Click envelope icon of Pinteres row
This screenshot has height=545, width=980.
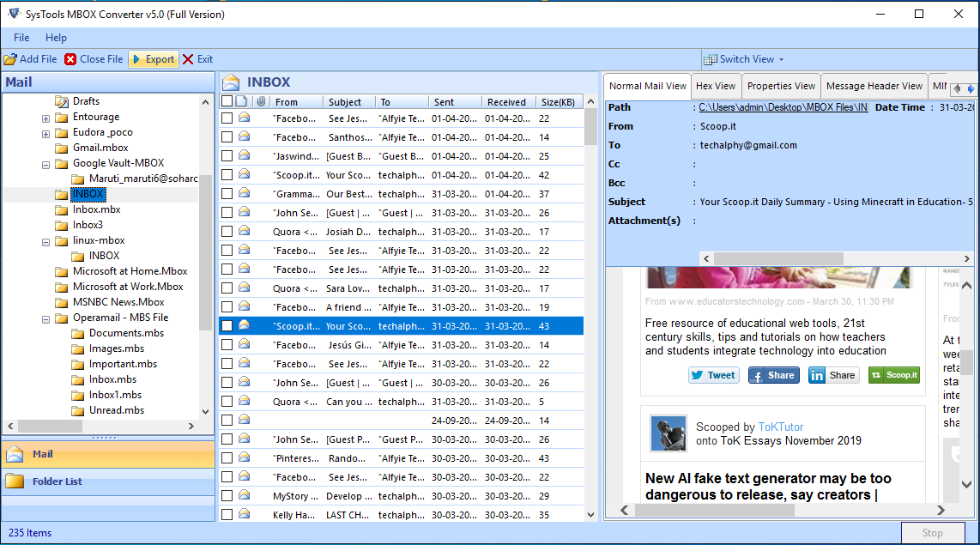pos(245,457)
